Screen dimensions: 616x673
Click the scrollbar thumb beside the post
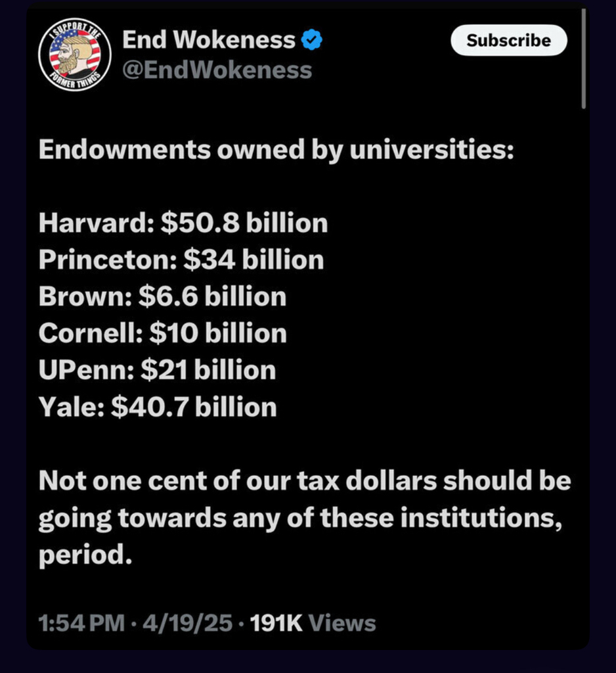tap(583, 59)
